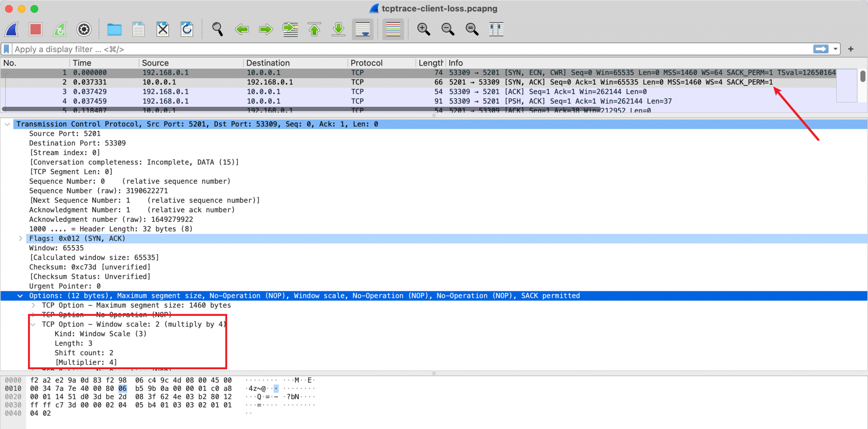This screenshot has height=429, width=868.
Task: Stop the running capture with red square
Action: [x=36, y=29]
